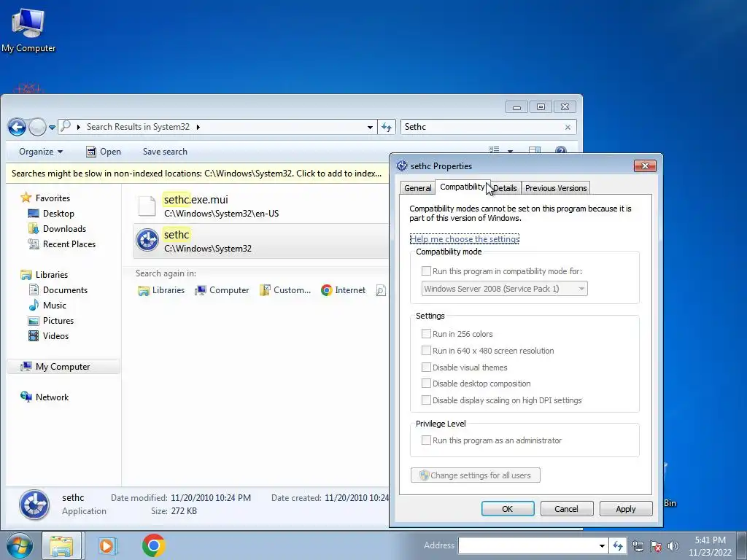Toggle Disable display scaling on high DPI
Screen dimensions: 747x560
pos(426,400)
